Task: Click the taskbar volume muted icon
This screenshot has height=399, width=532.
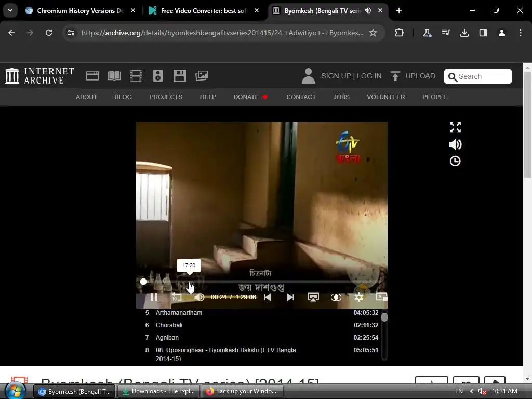Action: [x=482, y=391]
